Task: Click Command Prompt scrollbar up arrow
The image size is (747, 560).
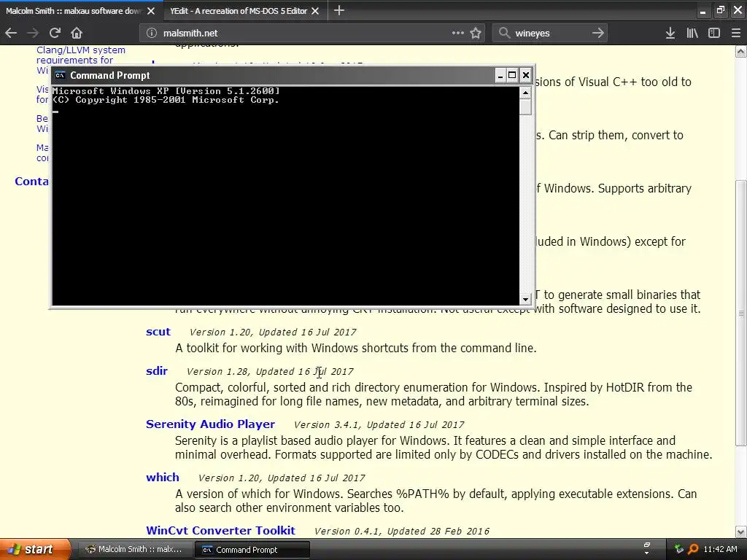Action: 525,93
